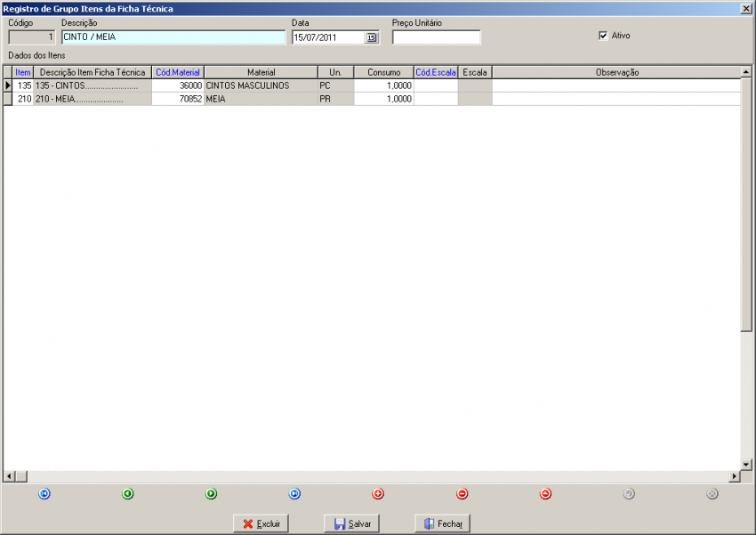
Task: Select the cell '210 - MEIA'
Action: [x=92, y=99]
